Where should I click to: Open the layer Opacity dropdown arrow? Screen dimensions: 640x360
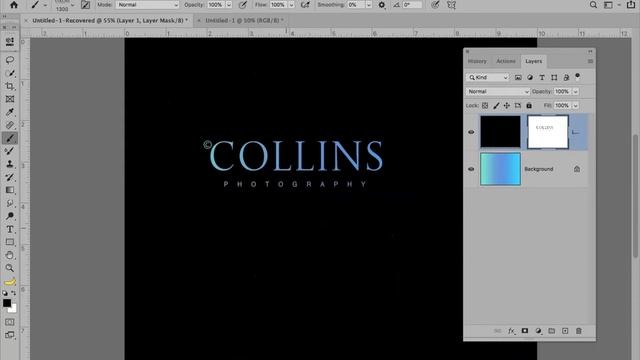tap(576, 91)
